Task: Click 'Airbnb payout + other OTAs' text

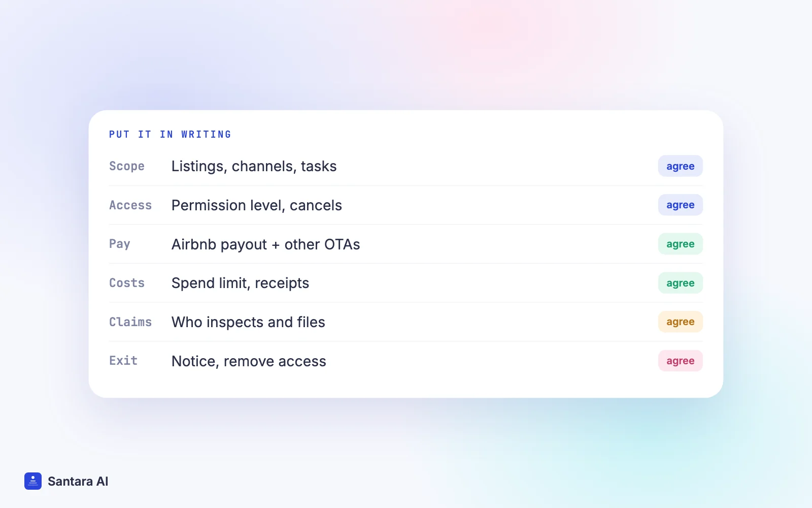Action: 265,244
